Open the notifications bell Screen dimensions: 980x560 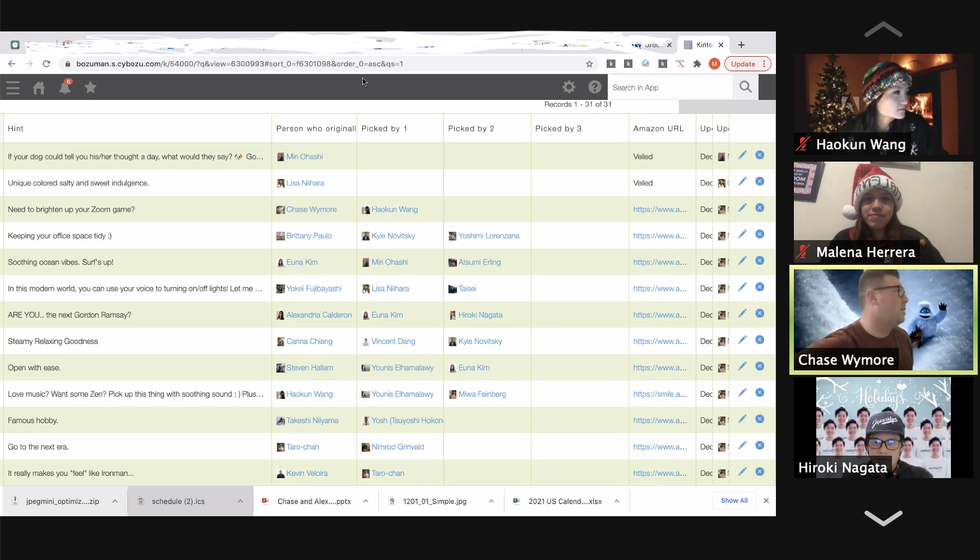(65, 88)
